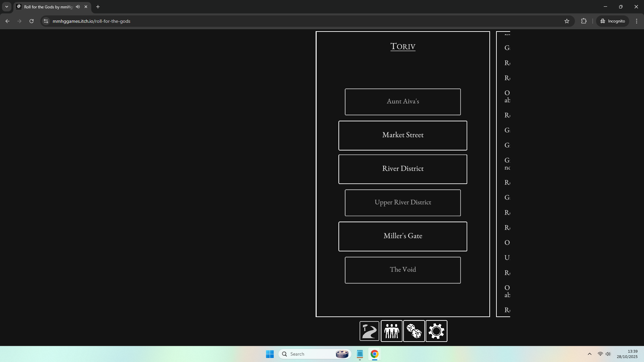Screen dimensions: 644x362
Task: Click the Toriv heading link
Action: coord(403,46)
